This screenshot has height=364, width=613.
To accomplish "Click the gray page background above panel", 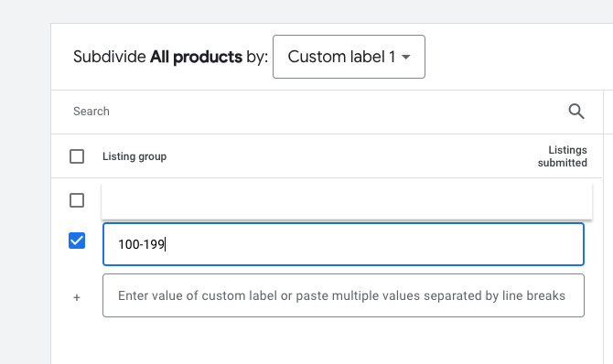I will coord(306,11).
